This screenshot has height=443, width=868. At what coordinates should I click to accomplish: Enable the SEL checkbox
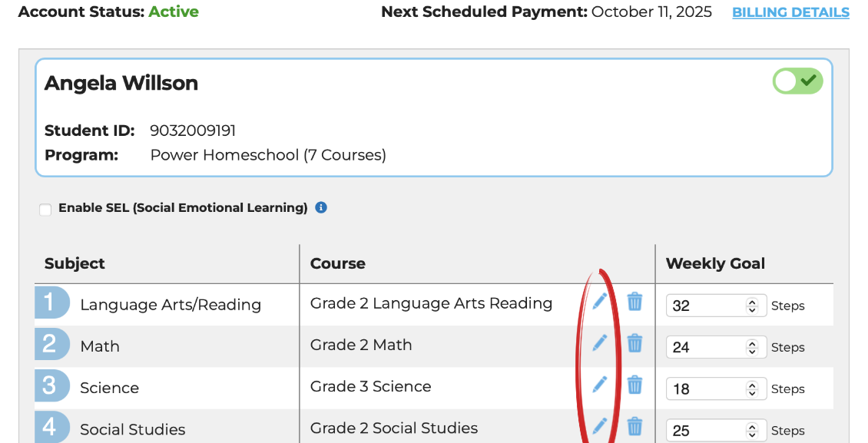coord(45,208)
